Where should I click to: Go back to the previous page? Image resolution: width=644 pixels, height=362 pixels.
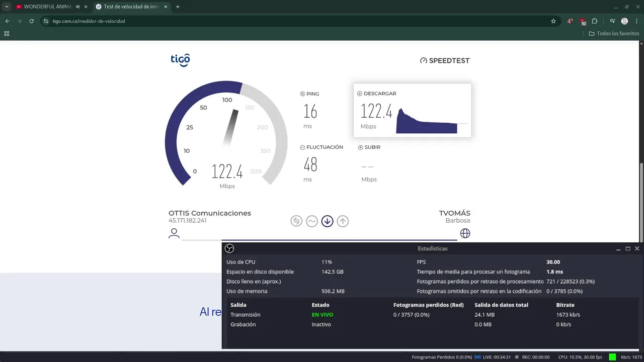point(7,21)
